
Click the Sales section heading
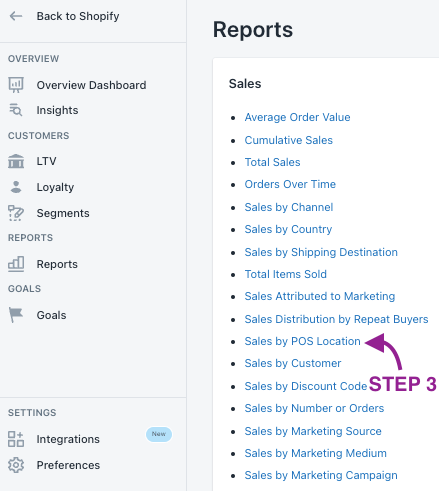click(245, 84)
